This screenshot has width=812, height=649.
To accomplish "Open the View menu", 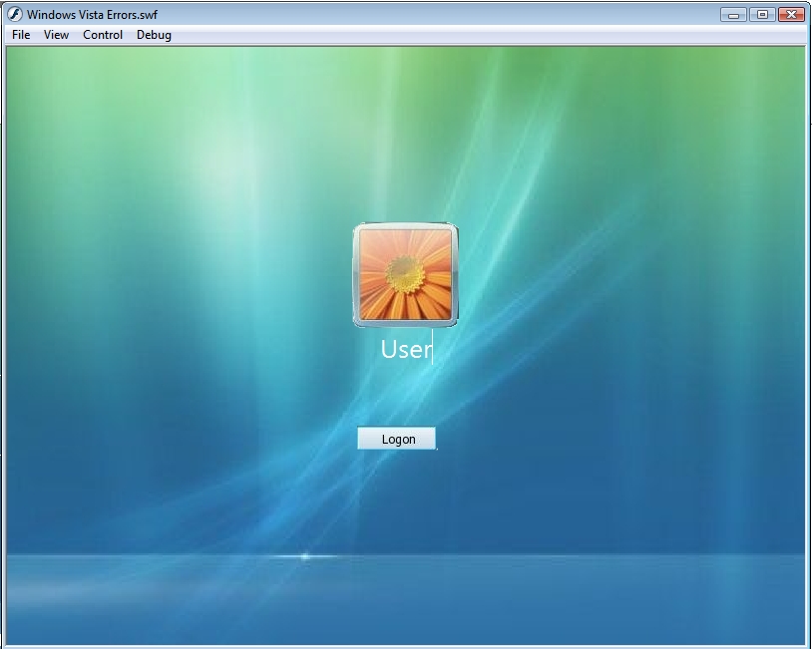I will [x=56, y=35].
